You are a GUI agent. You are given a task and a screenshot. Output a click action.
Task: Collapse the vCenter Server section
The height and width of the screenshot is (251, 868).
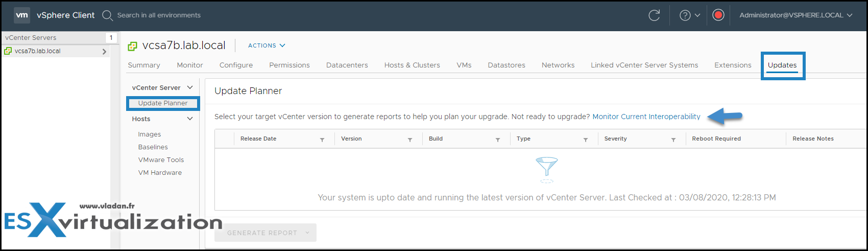[190, 87]
